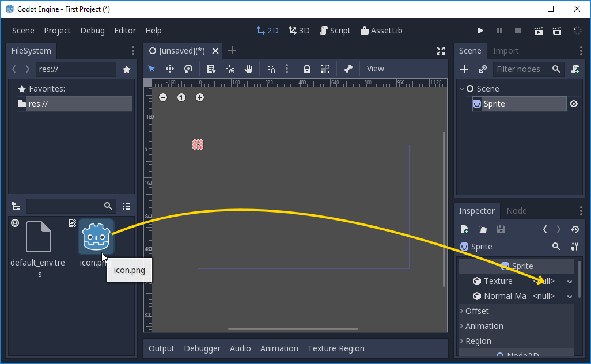Attach a script to selected node
The height and width of the screenshot is (364, 591).
(575, 69)
